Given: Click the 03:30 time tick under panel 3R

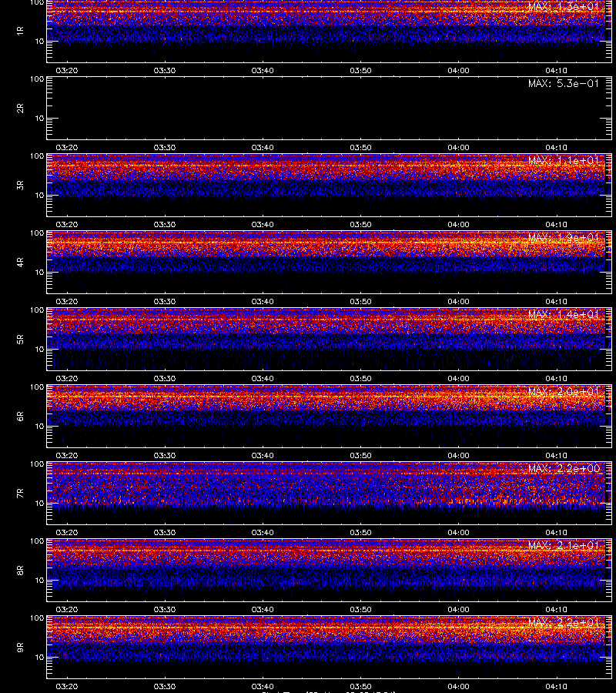Looking at the screenshot, I should point(164,225).
